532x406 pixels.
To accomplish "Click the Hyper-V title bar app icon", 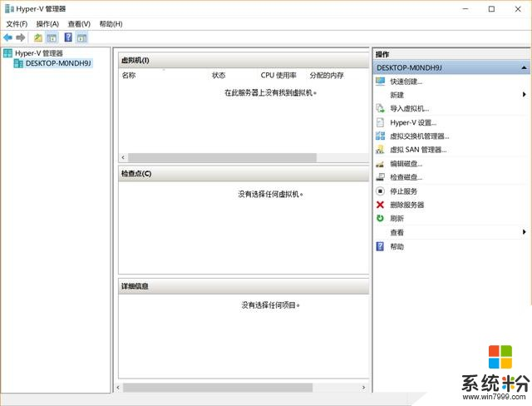I will click(9, 9).
